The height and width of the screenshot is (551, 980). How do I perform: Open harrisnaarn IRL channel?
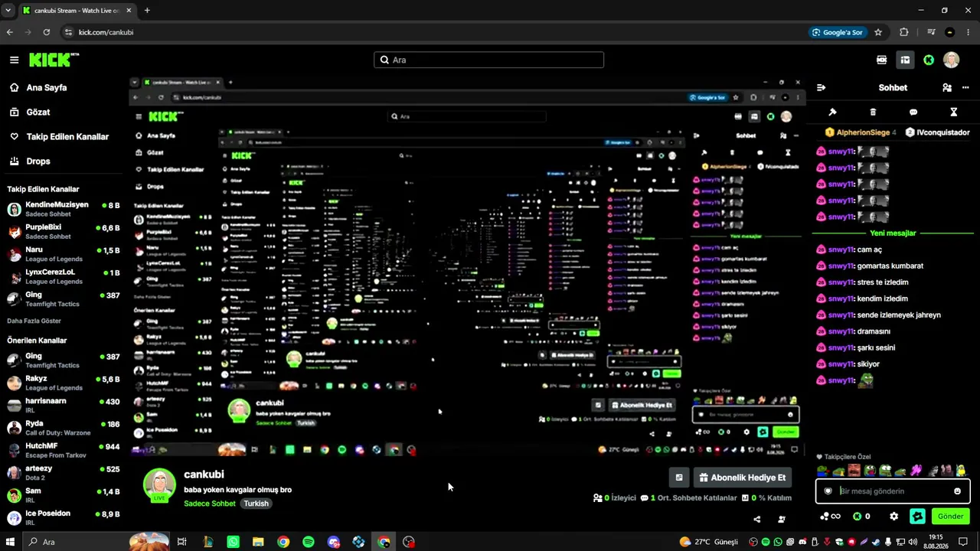[63, 405]
